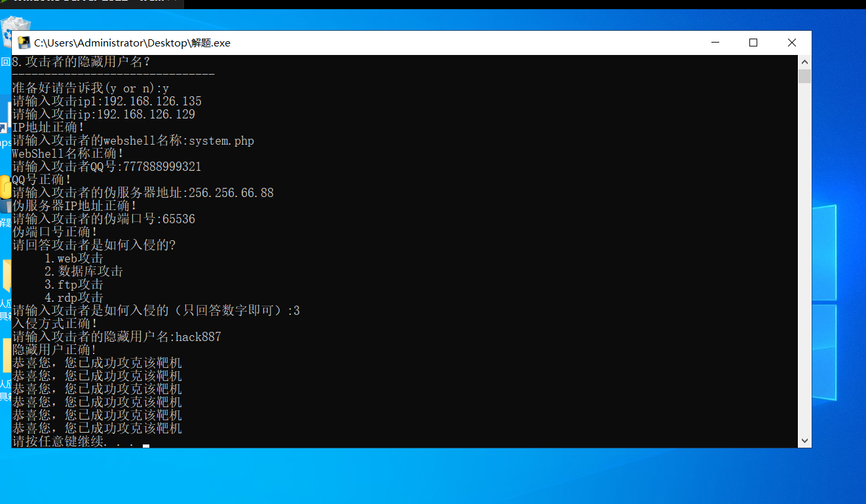The width and height of the screenshot is (866, 504).
Task: Click the attack IP value 192.168.126.135
Action: (x=153, y=101)
